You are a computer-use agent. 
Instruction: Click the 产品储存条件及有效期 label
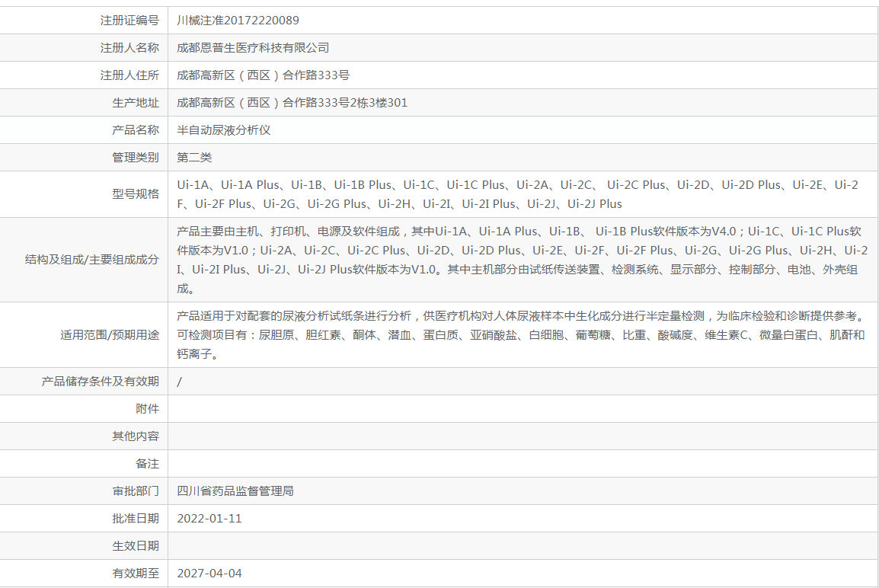point(101,381)
